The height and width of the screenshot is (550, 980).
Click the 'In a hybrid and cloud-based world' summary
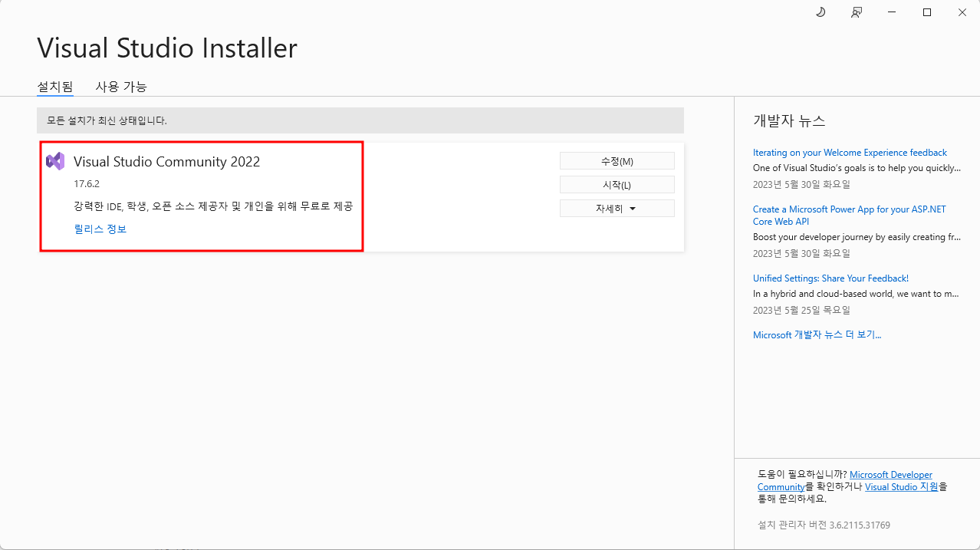tap(856, 294)
